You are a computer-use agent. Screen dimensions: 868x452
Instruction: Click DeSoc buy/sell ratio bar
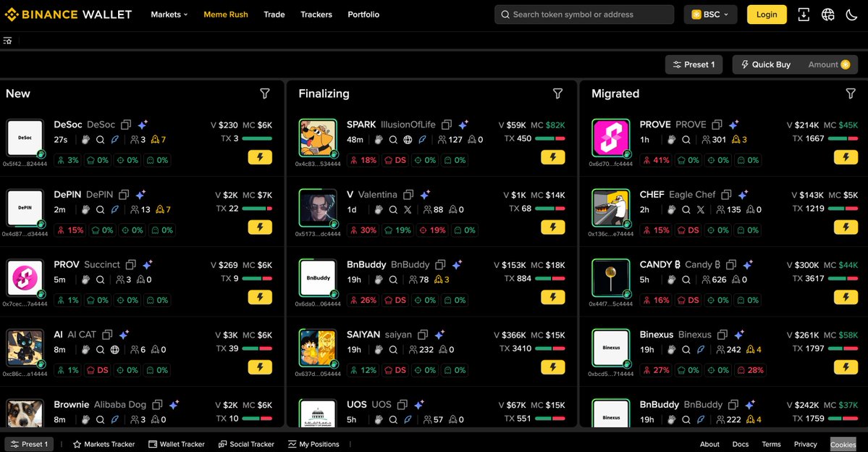pos(257,138)
